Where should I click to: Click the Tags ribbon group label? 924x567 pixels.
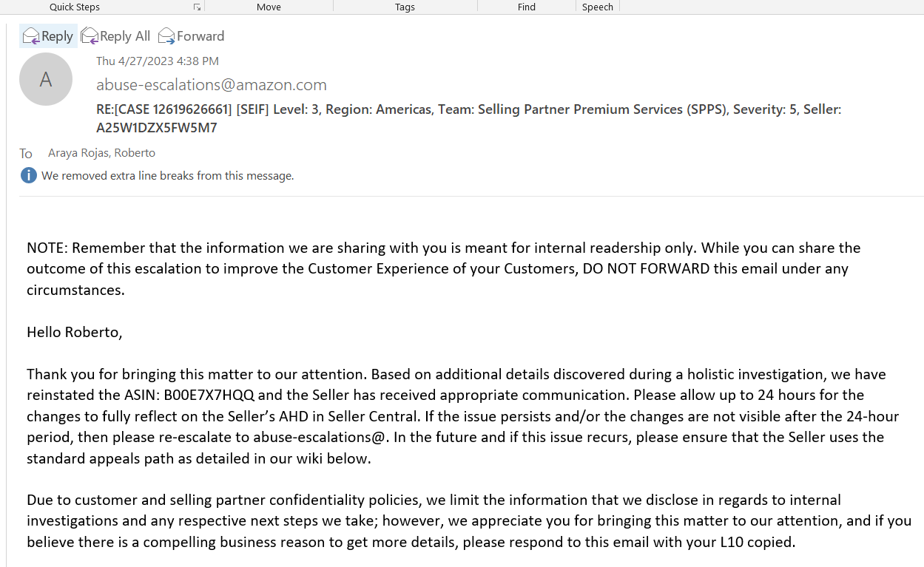[405, 7]
